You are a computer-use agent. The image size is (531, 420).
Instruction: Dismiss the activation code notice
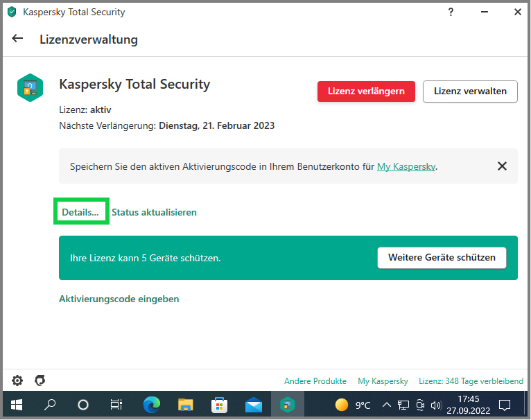point(502,166)
